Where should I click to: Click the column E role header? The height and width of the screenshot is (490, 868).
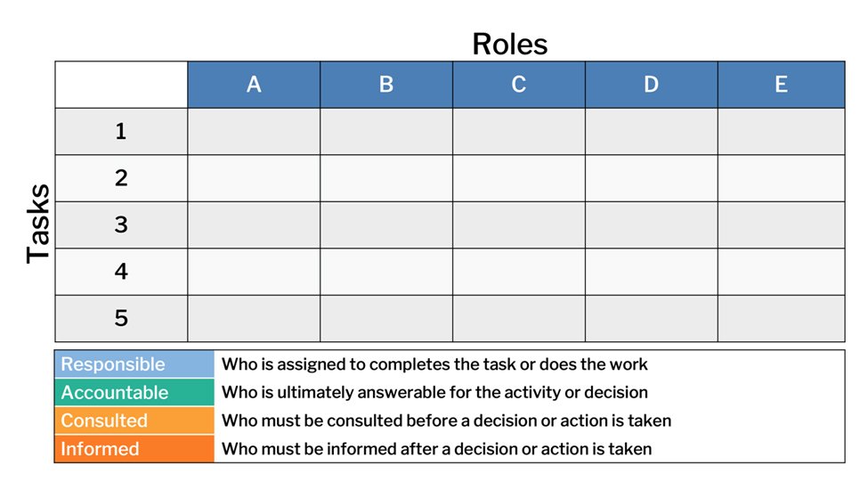click(781, 85)
